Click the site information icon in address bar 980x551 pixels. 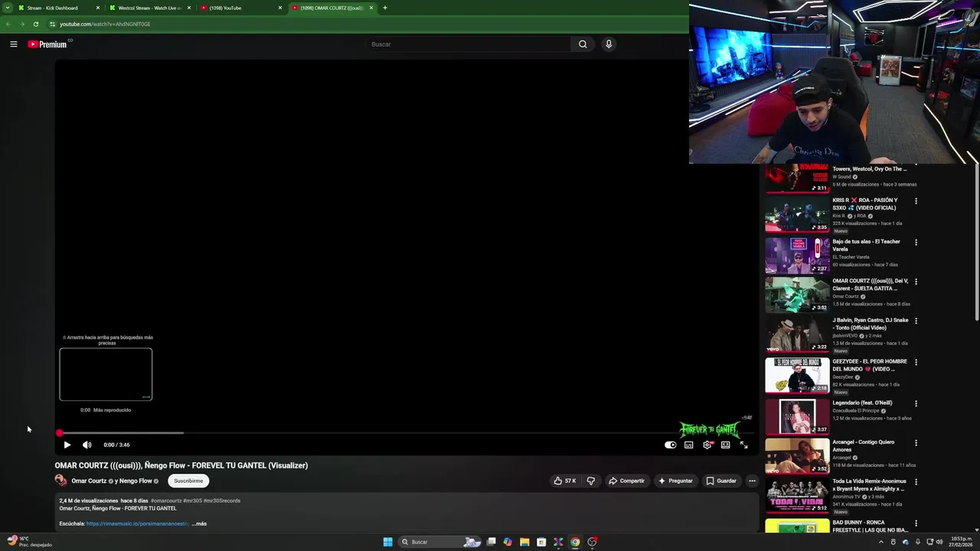tap(52, 24)
